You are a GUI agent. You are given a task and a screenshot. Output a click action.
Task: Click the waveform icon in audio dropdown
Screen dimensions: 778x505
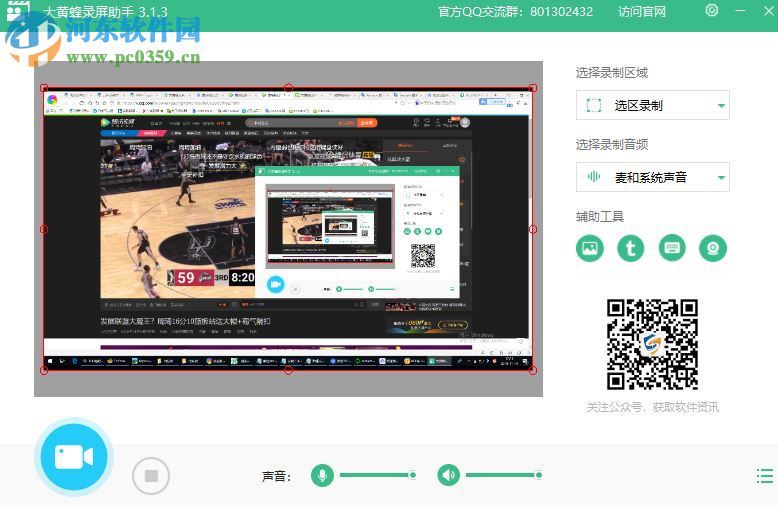(594, 176)
